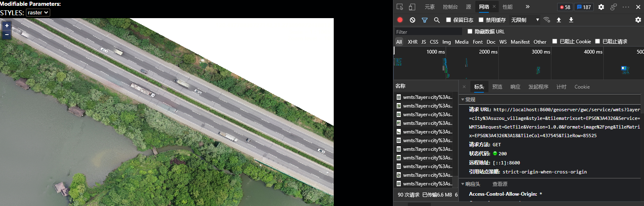Close the request details pane
Viewport: 644px width, 206px height.
tap(464, 87)
